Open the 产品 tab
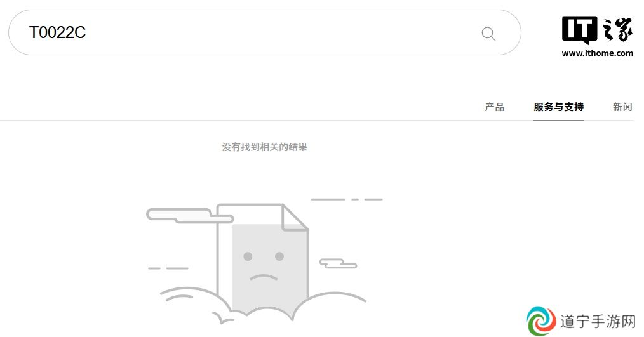 [x=495, y=107]
